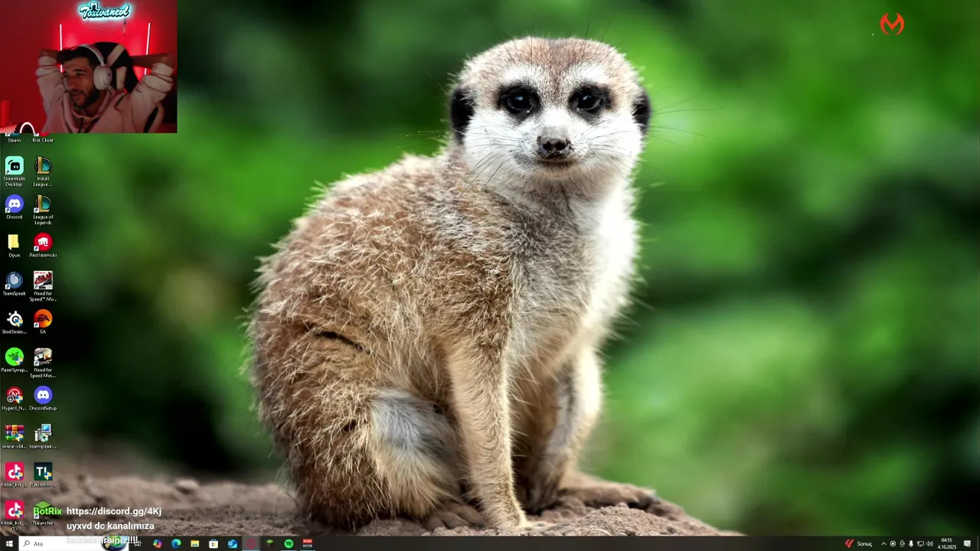Screen dimensions: 980x551
Task: Open the HyperX NGENUITY shortcut
Action: click(x=14, y=399)
